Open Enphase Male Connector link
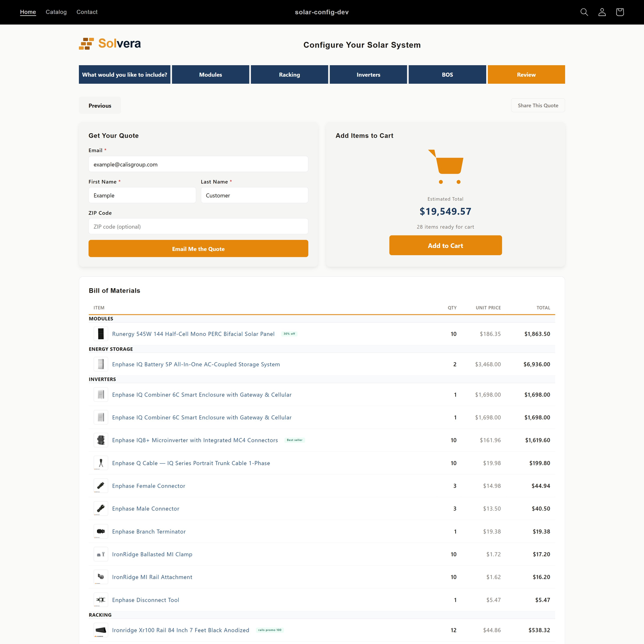644x644 pixels. click(x=146, y=509)
